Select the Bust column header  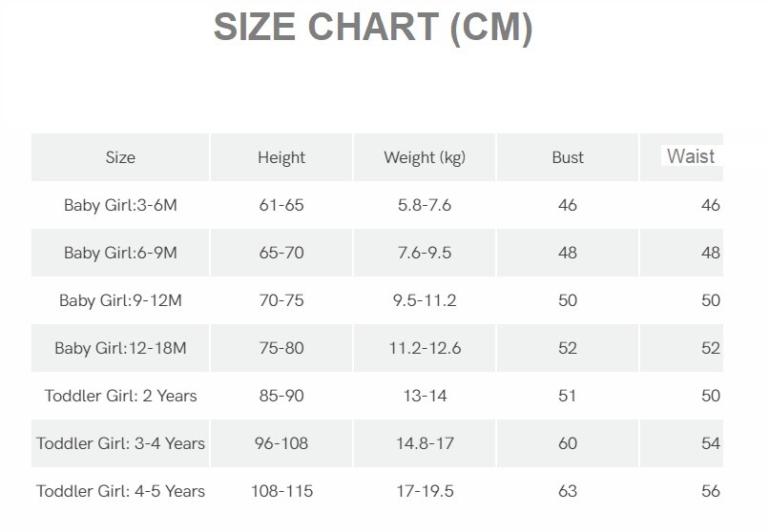[x=568, y=157]
